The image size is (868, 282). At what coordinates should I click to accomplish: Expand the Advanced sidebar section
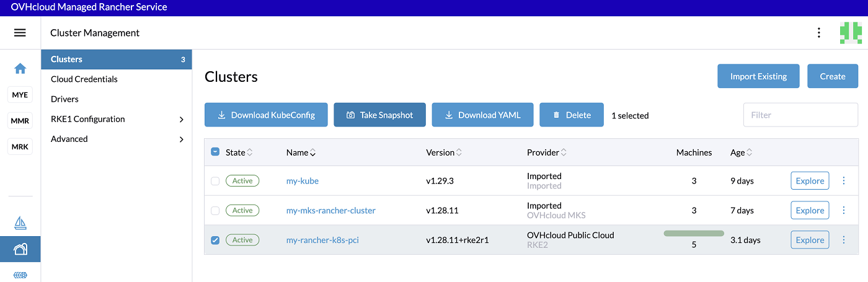pos(181,139)
